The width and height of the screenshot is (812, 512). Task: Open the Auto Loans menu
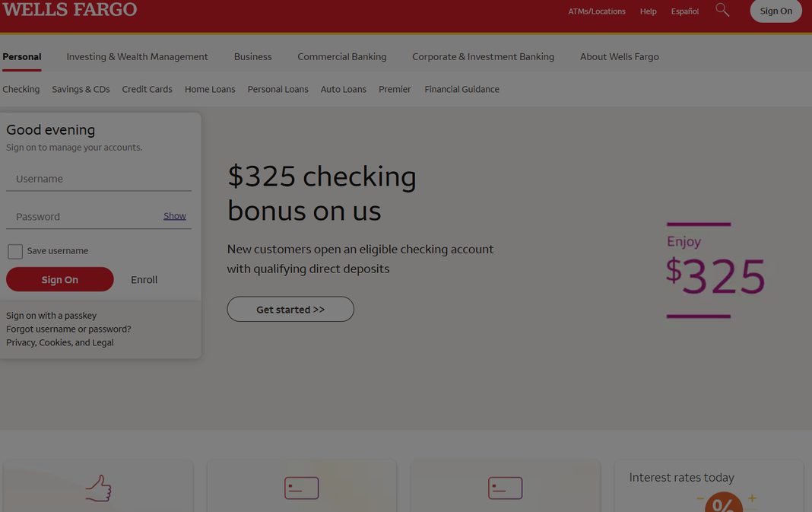coord(344,89)
